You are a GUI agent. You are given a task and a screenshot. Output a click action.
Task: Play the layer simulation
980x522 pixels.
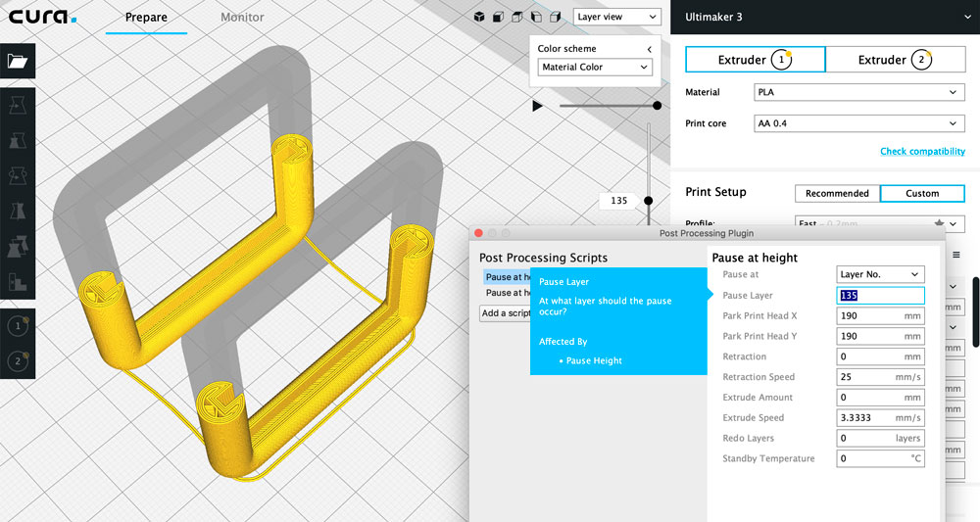pyautogui.click(x=537, y=106)
